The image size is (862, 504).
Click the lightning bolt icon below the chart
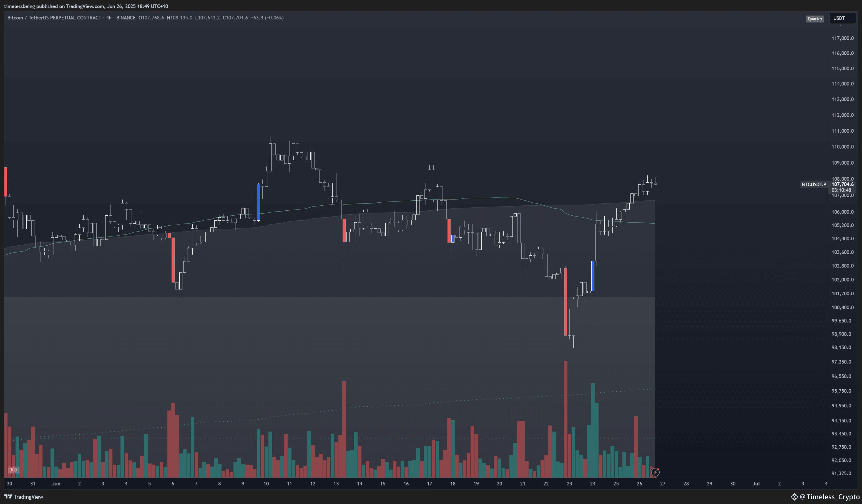655,472
